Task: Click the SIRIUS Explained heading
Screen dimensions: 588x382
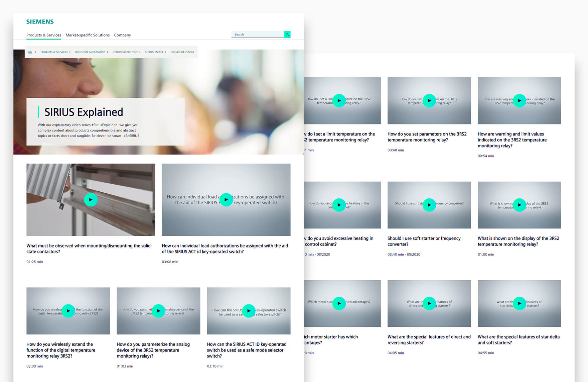Action: pos(84,112)
